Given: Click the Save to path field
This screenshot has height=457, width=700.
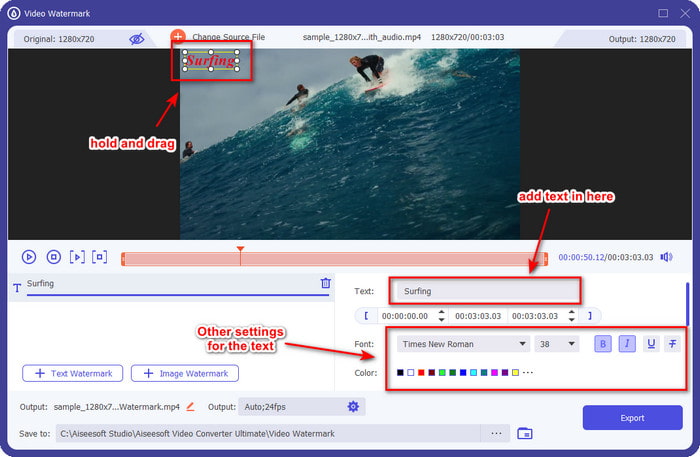Looking at the screenshot, I should (268, 433).
